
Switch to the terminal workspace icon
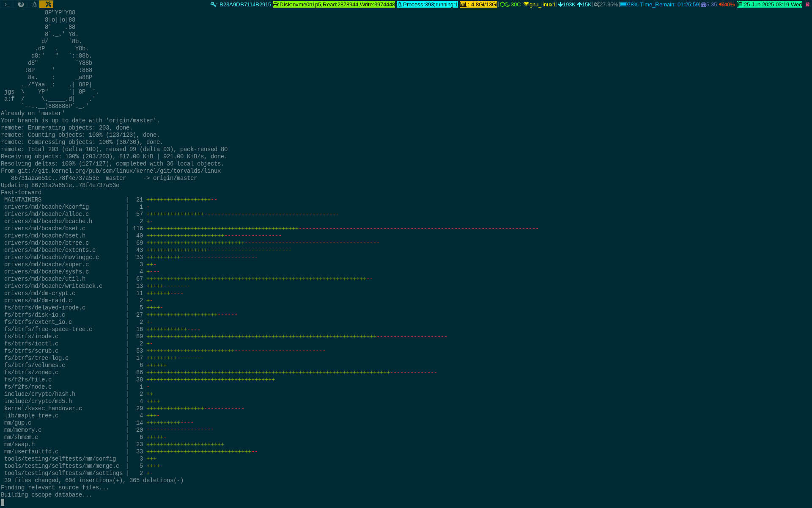tap(7, 4)
